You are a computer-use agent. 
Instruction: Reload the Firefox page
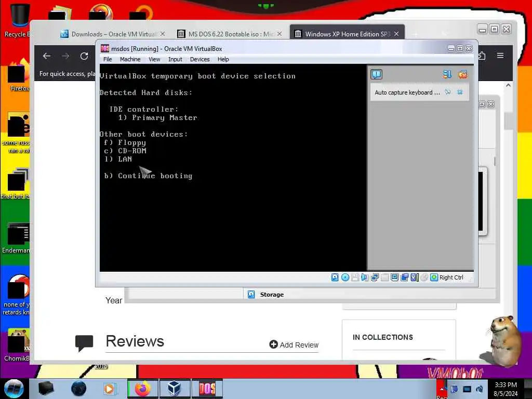pyautogui.click(x=84, y=56)
